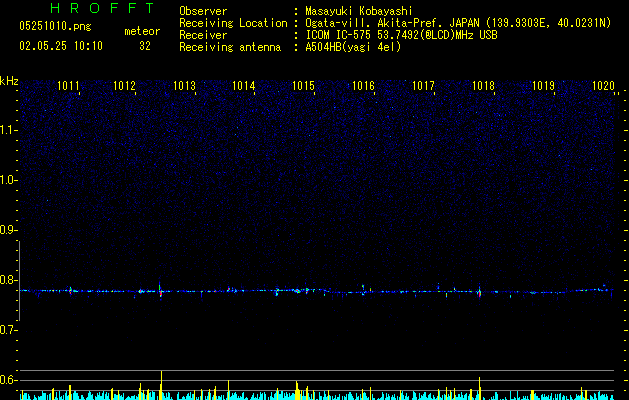Image resolution: width=629 pixels, height=400 pixels.
Task: Click the 0.7 kHz axis label
Action: [x=9, y=330]
